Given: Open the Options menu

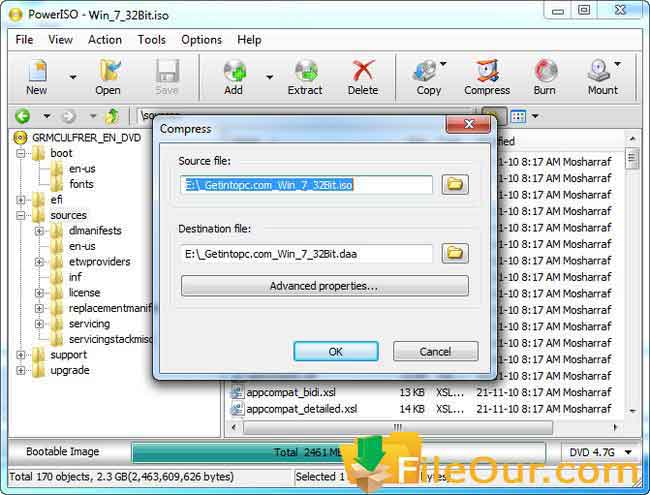Looking at the screenshot, I should point(201,40).
